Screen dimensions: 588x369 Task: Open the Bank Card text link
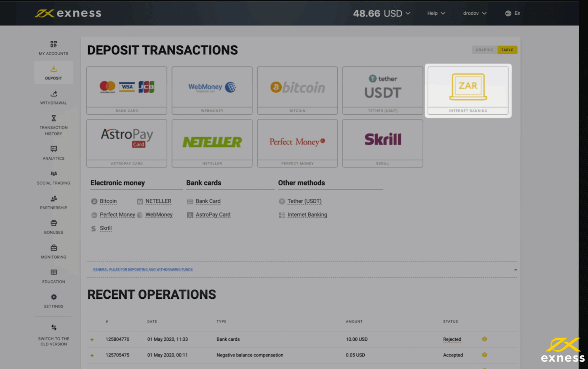pyautogui.click(x=208, y=201)
